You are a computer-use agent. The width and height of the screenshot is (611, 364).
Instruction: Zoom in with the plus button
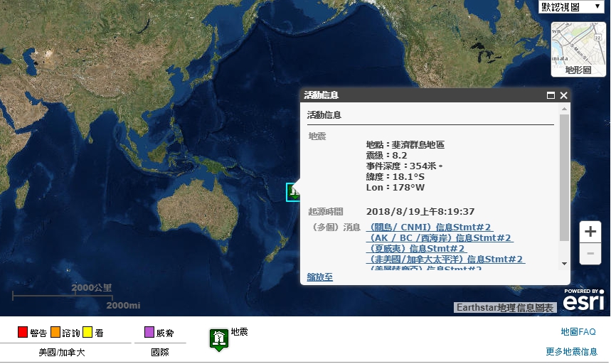[590, 232]
